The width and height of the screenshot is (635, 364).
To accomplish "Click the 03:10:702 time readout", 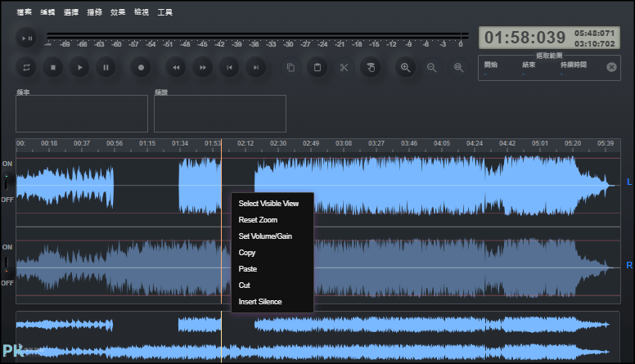I will coord(595,43).
